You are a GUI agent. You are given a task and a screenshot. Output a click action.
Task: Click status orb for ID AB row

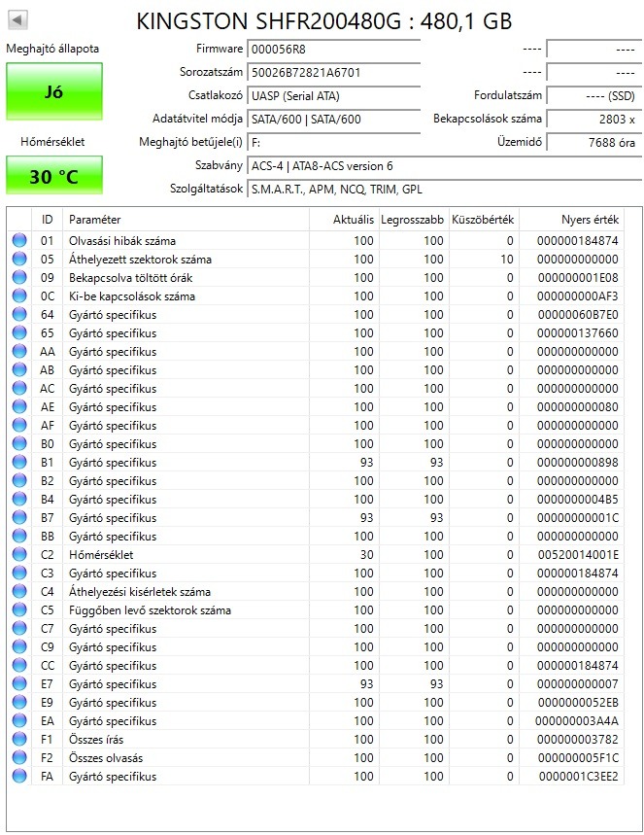(x=19, y=369)
